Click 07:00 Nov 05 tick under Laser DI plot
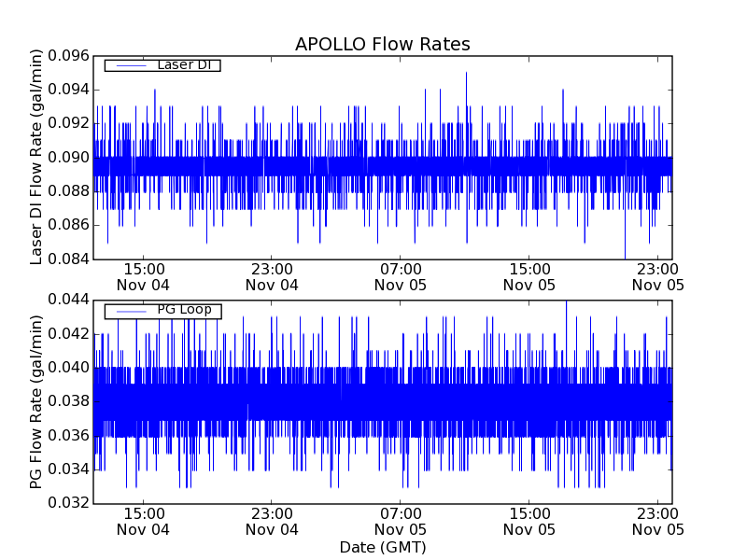747x560 pixels. coord(401,275)
